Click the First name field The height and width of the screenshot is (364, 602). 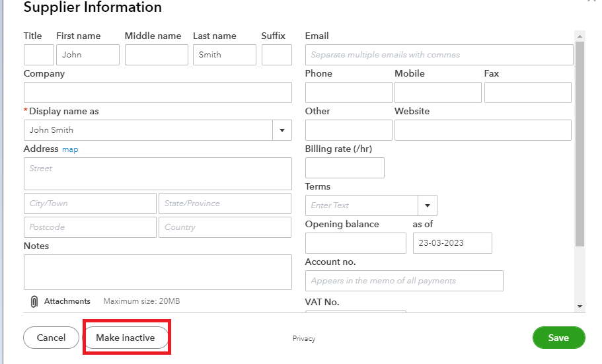pos(88,55)
